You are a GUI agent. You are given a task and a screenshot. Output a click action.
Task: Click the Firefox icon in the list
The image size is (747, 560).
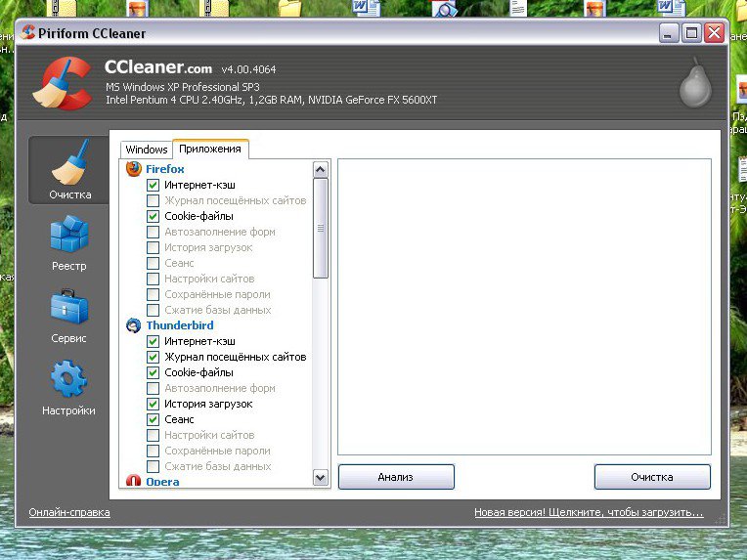[134, 169]
